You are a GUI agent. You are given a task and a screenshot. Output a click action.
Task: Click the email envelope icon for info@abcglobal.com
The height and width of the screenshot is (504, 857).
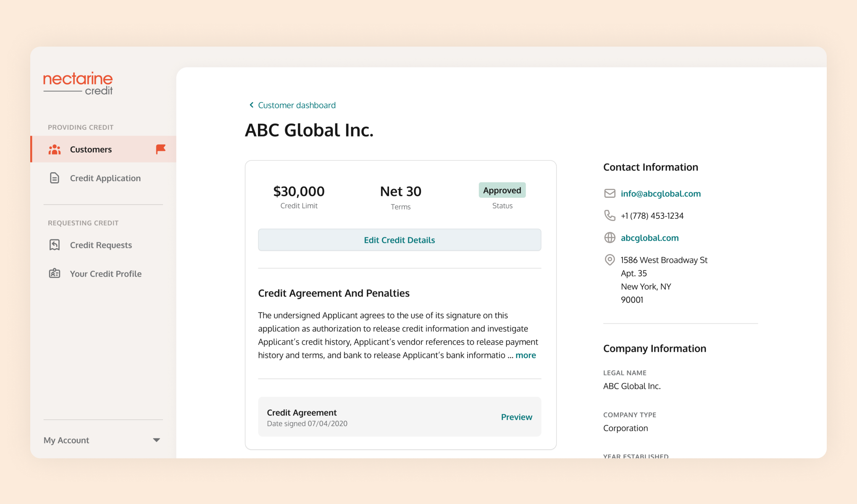tap(609, 194)
